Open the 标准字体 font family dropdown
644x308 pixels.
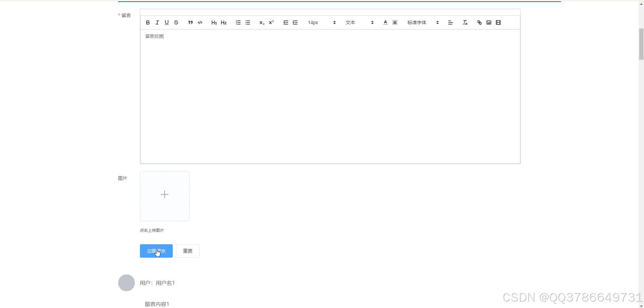tap(423, 22)
